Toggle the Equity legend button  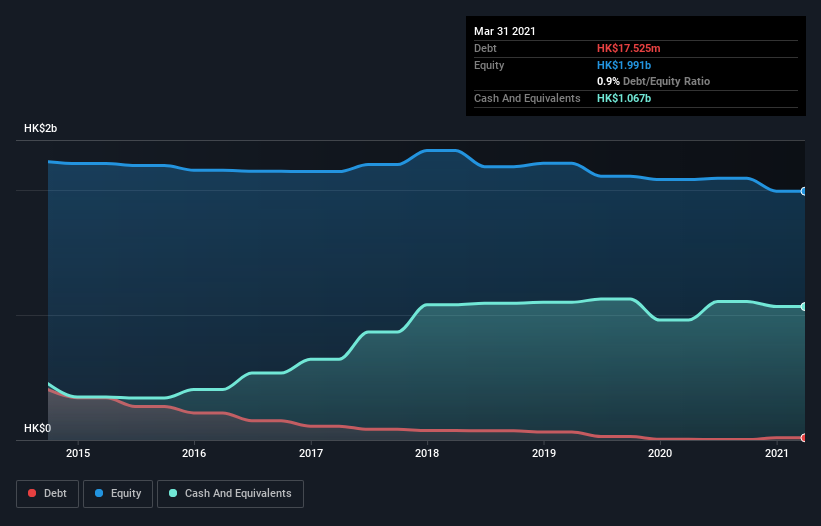[x=118, y=494]
